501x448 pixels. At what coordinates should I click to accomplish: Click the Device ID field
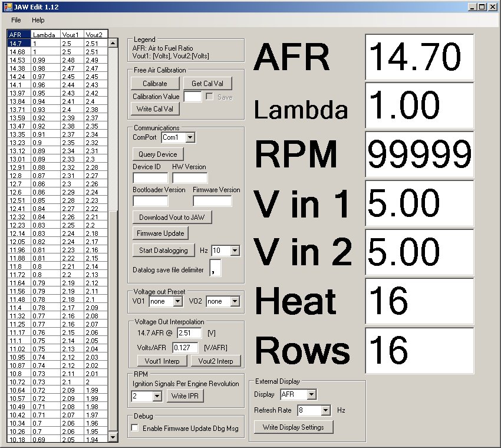click(x=150, y=177)
